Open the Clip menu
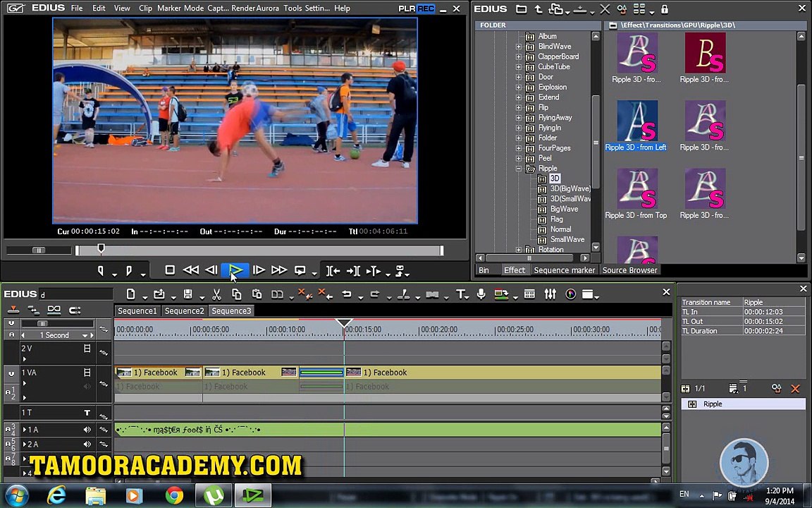The height and width of the screenshot is (508, 812). pos(145,8)
